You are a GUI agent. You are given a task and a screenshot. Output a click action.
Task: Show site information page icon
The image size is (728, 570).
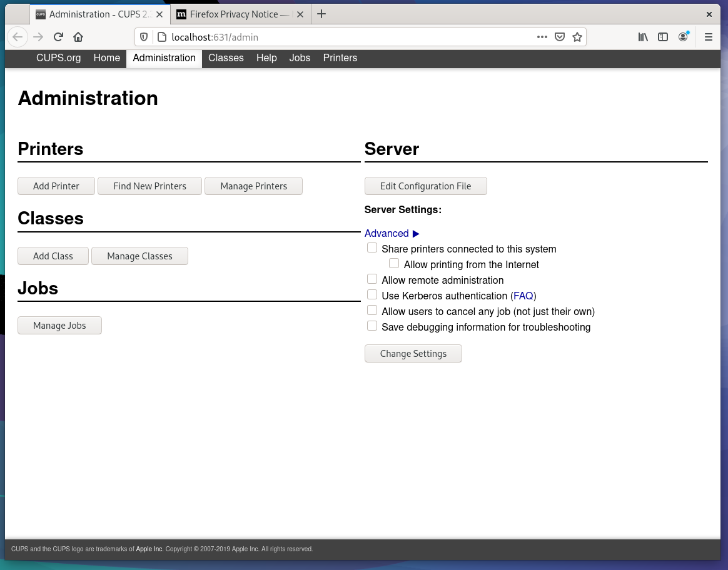point(161,37)
